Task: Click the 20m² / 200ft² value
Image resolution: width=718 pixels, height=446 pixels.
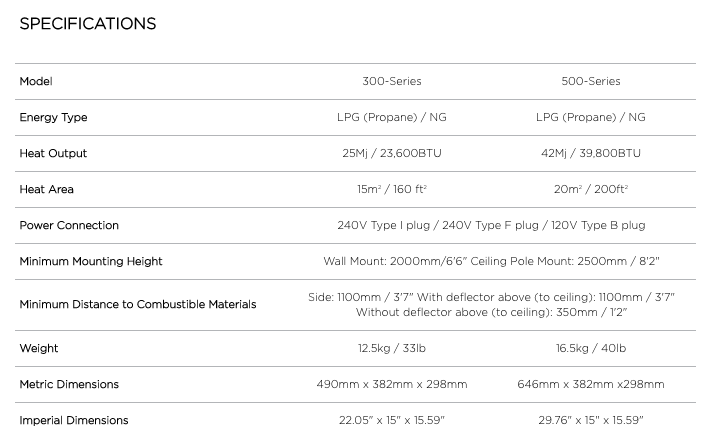Action: tap(590, 189)
